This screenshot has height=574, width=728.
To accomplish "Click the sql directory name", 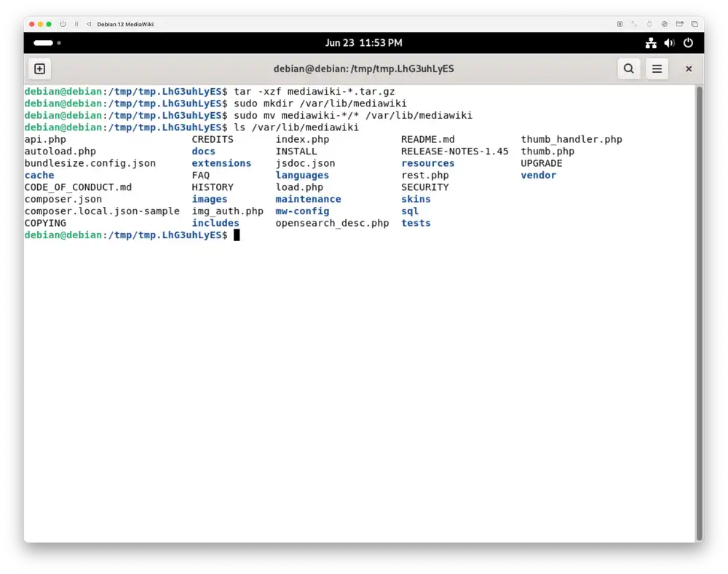I will 410,211.
